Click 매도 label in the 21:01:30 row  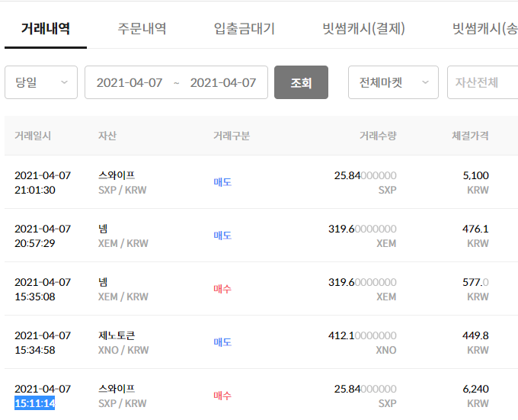point(222,182)
